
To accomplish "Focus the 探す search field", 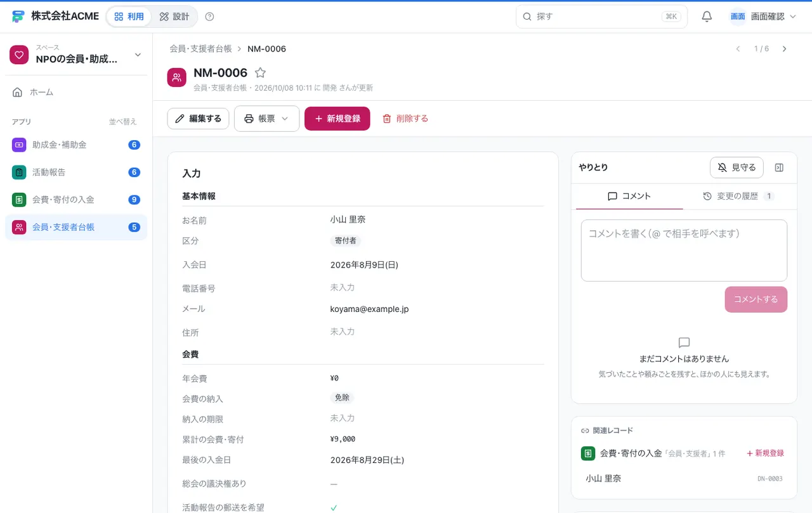I will click(601, 16).
